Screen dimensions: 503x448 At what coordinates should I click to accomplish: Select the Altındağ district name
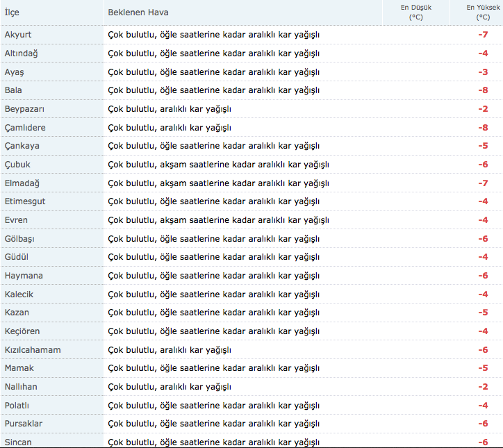pos(22,53)
